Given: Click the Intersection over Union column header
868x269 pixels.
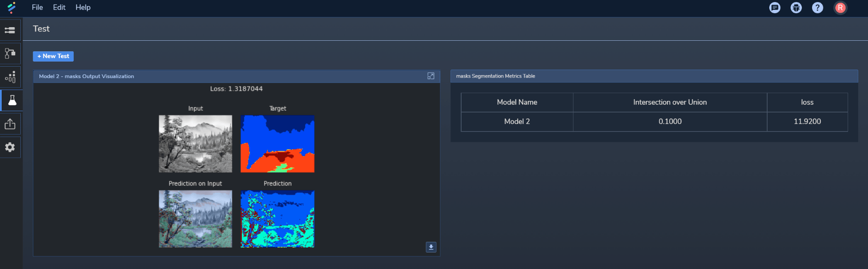Looking at the screenshot, I should pyautogui.click(x=670, y=102).
